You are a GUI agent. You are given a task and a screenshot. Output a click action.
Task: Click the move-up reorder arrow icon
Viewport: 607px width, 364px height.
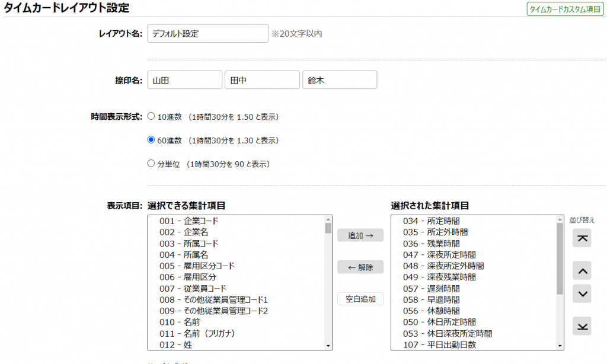tap(582, 270)
